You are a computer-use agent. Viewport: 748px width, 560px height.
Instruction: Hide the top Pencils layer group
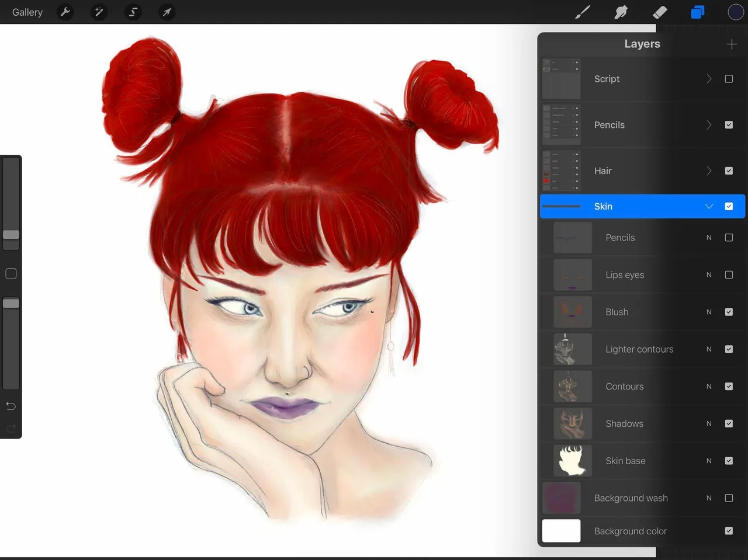tap(729, 125)
